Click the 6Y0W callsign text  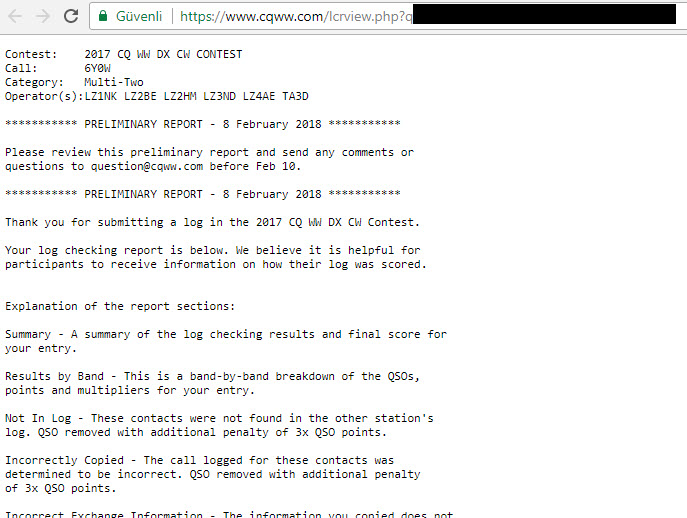point(97,68)
